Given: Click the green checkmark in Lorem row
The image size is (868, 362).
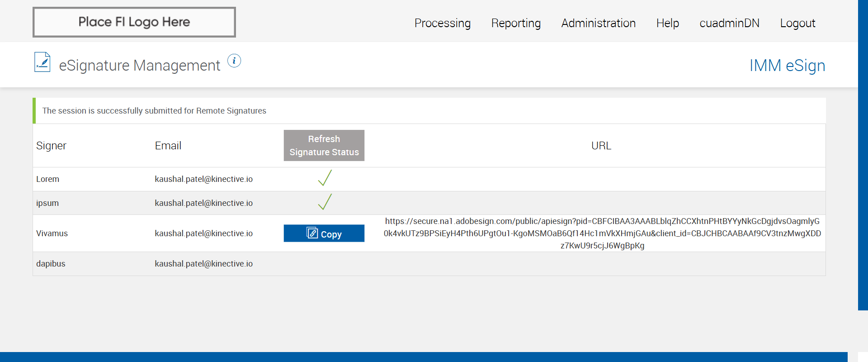Looking at the screenshot, I should [325, 178].
